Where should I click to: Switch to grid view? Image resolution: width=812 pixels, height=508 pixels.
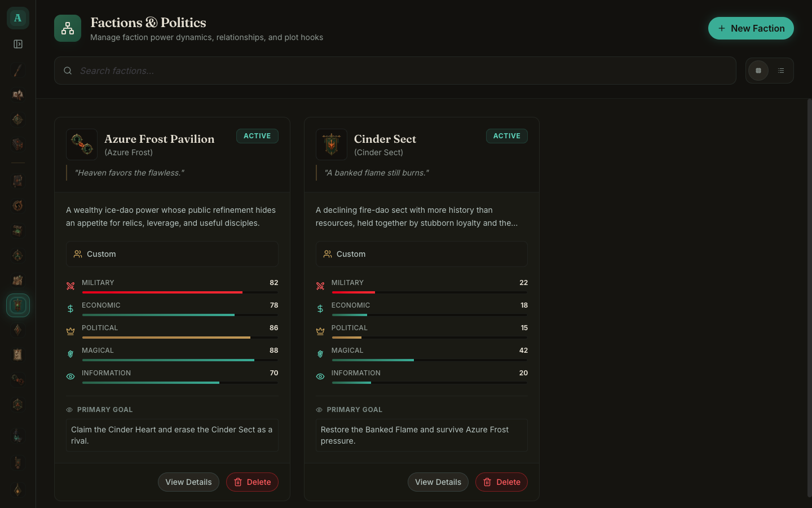(x=758, y=71)
